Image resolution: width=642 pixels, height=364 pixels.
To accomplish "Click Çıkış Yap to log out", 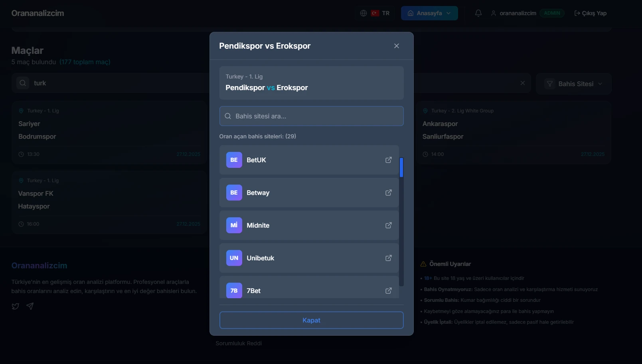I will 590,13.
